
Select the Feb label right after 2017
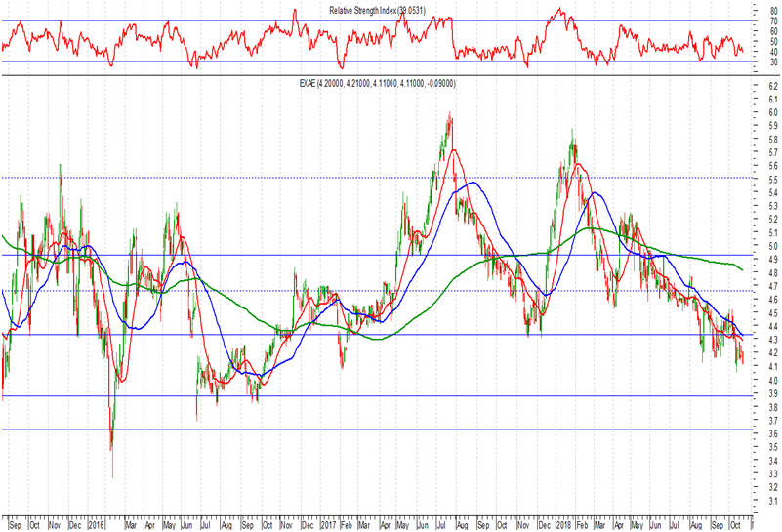tap(347, 525)
